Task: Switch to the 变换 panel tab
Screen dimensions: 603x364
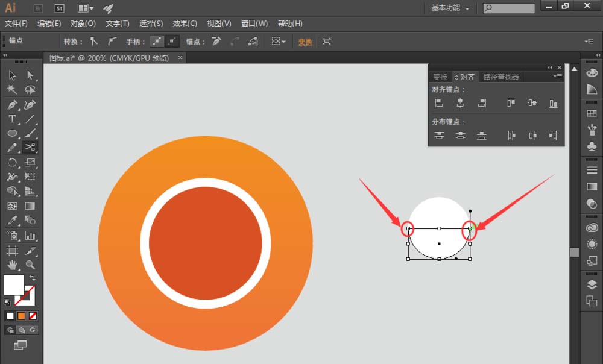Action: tap(440, 77)
